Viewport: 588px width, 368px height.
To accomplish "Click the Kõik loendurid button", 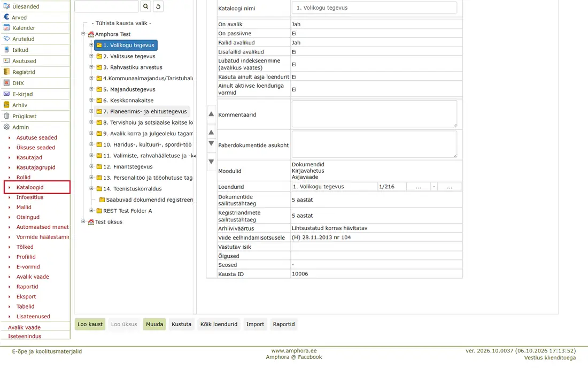I will [219, 324].
